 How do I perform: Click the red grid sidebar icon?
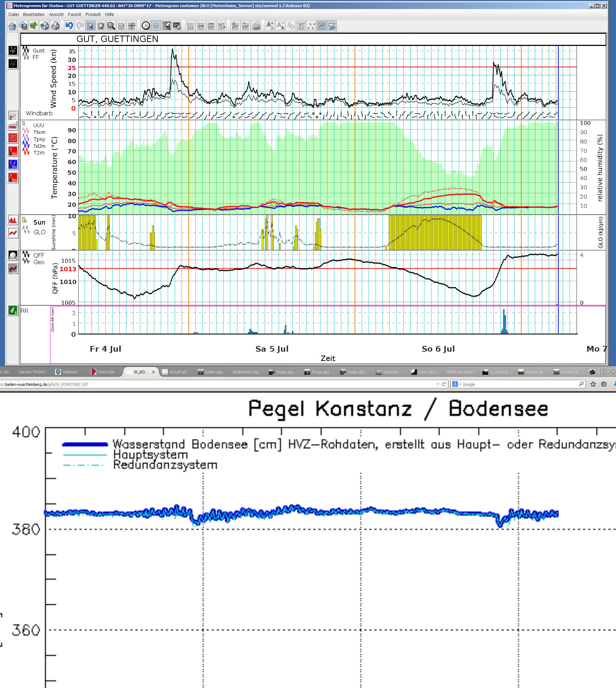click(x=13, y=138)
